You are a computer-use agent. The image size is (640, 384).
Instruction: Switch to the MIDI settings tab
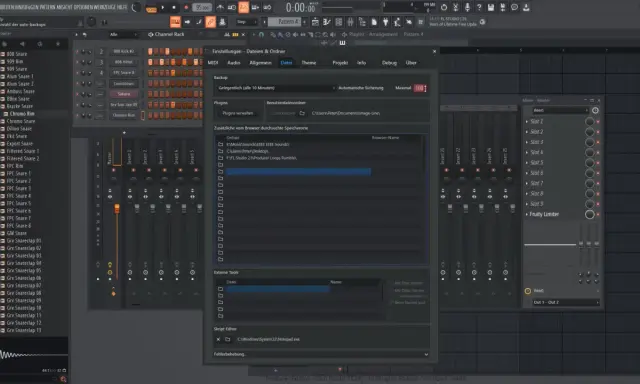click(213, 63)
